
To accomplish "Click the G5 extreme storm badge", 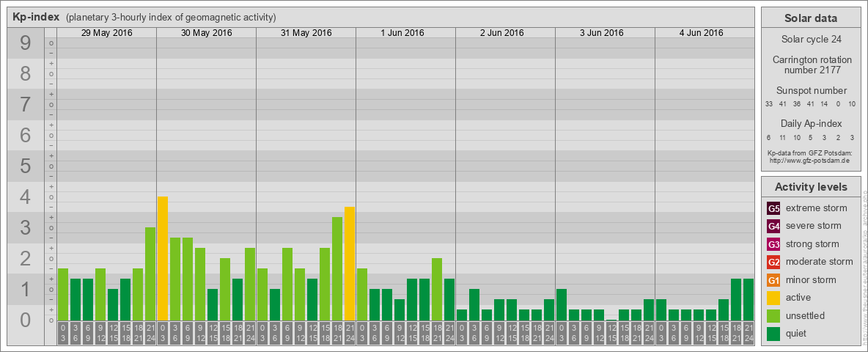I will (x=773, y=209).
